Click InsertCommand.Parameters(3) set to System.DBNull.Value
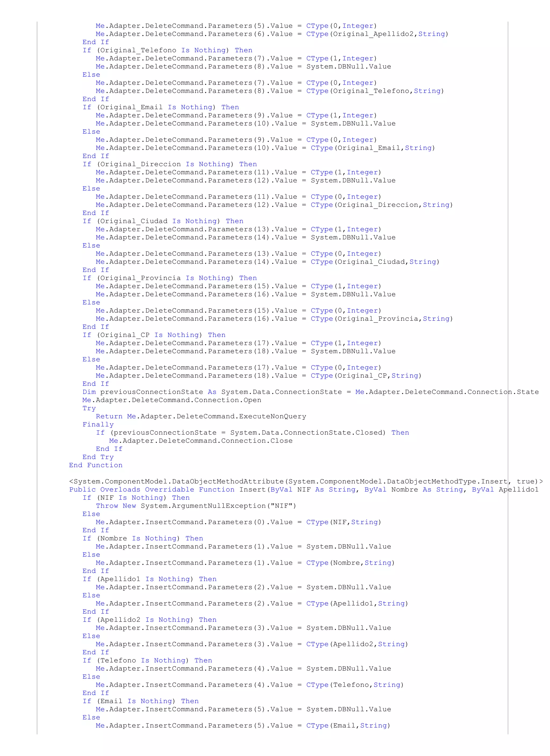The height and width of the screenshot is (756, 550). click(x=243, y=628)
